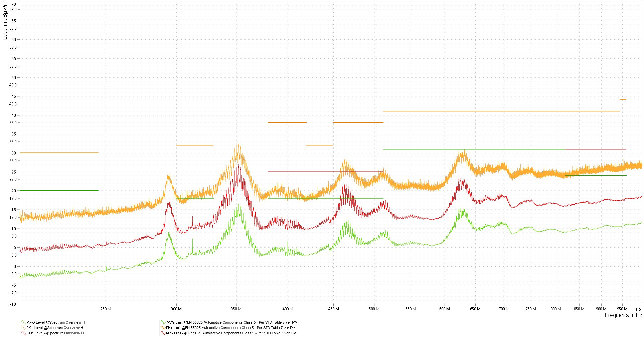This screenshot has height=339, width=644.
Task: Click the PK+ Limit legend wave icon
Action: pyautogui.click(x=163, y=328)
